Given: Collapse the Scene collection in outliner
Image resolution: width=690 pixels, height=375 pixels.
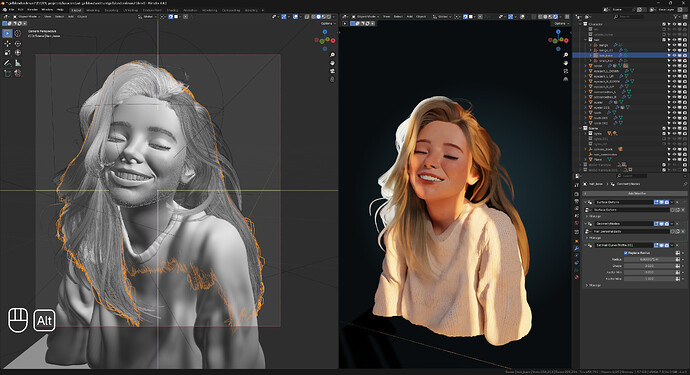Looking at the screenshot, I should click(580, 128).
